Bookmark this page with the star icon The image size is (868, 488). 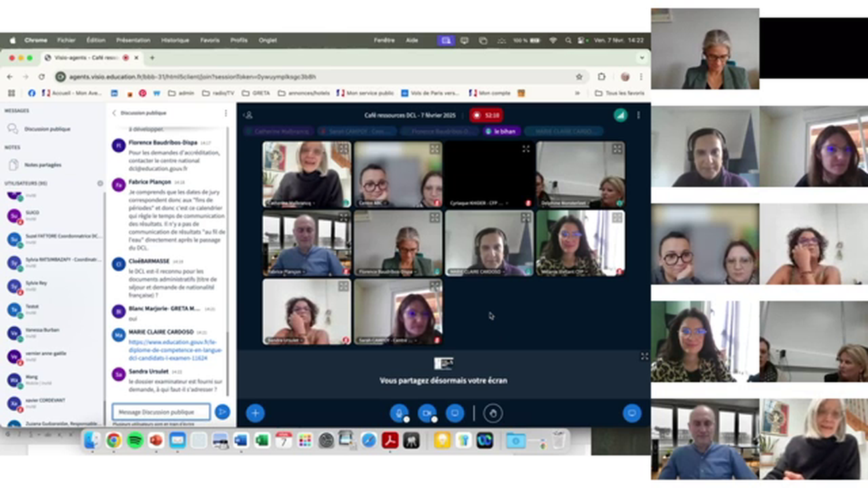coord(578,77)
